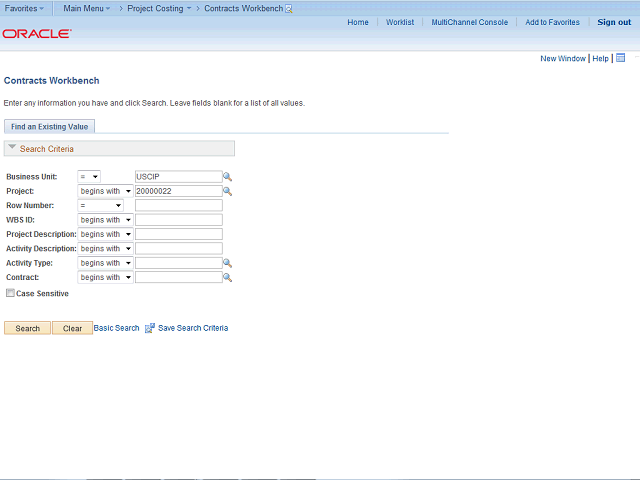Screen dimensions: 640x480
Task: Open the Project Description operator dropdown
Action: pyautogui.click(x=105, y=234)
